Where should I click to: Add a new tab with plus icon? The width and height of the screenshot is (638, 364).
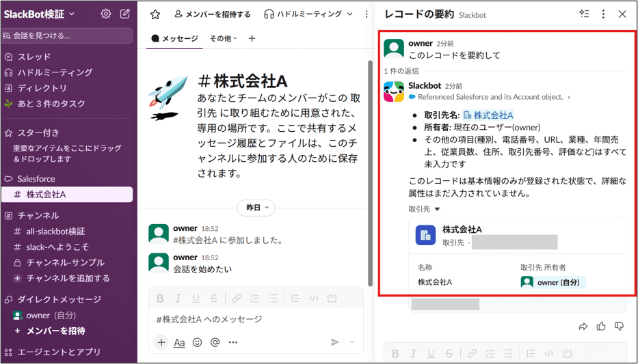coord(252,38)
